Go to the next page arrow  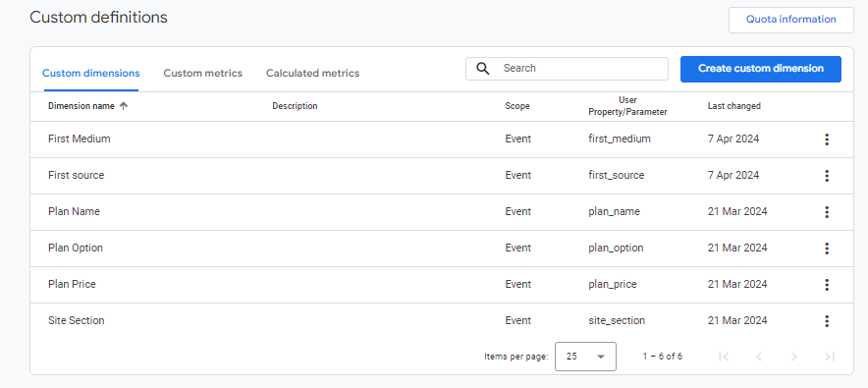click(793, 357)
